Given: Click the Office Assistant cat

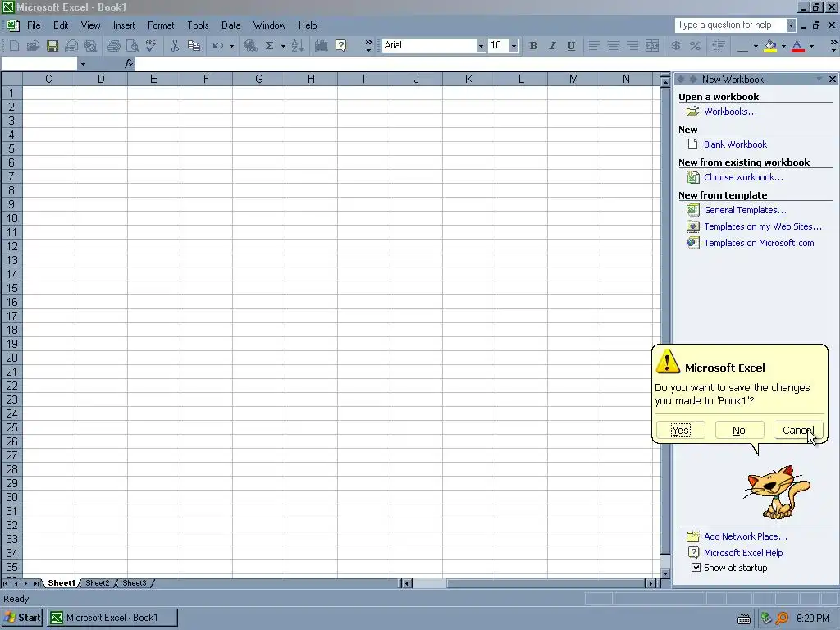Looking at the screenshot, I should click(x=776, y=492).
